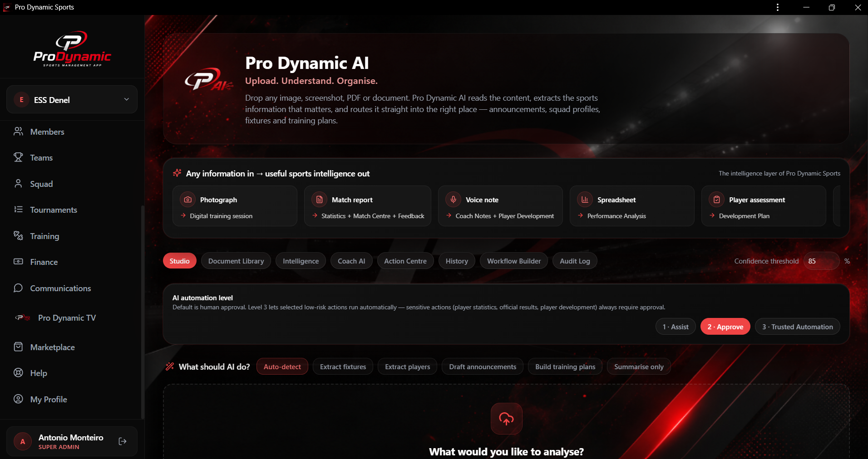Click the Communications speech bubble icon
This screenshot has width=868, height=459.
pos(18,288)
